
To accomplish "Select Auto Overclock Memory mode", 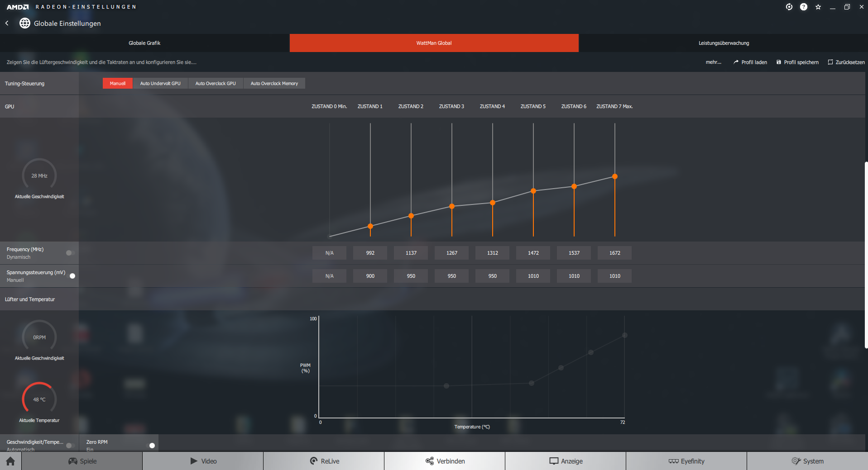I will tap(274, 83).
